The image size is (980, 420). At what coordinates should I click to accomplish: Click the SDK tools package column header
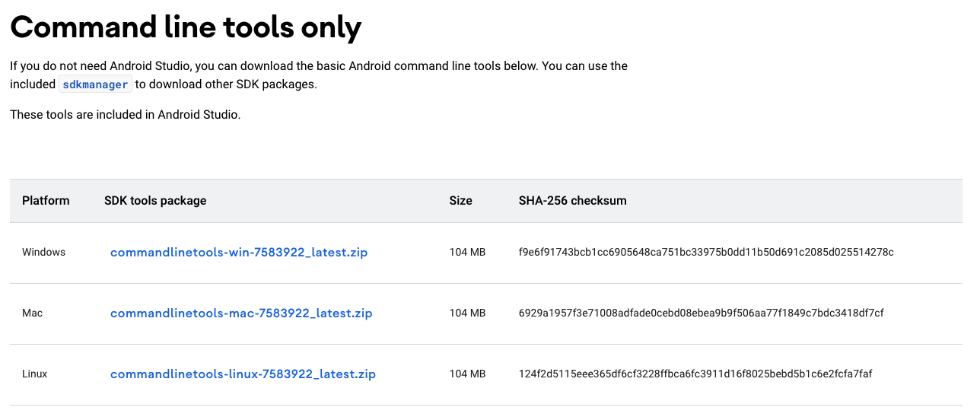(155, 201)
